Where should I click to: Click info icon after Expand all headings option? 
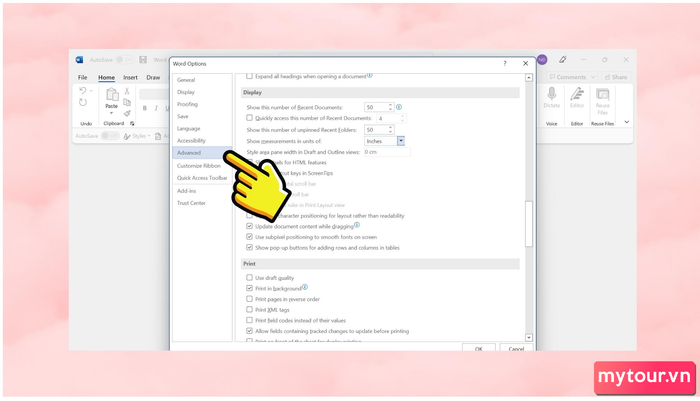pyautogui.click(x=370, y=75)
